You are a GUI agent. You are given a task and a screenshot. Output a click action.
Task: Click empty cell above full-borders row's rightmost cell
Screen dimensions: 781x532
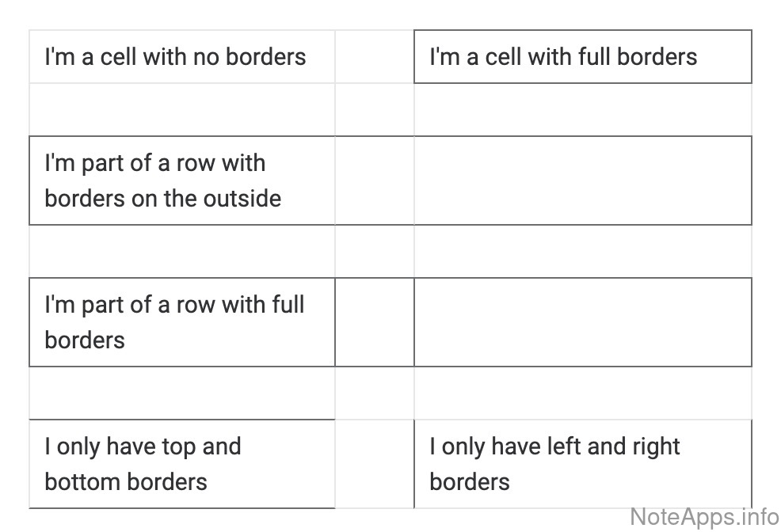coord(582,252)
